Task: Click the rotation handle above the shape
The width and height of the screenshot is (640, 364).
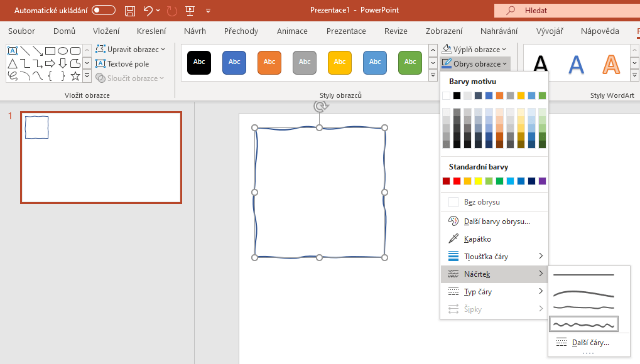Action: 320,106
